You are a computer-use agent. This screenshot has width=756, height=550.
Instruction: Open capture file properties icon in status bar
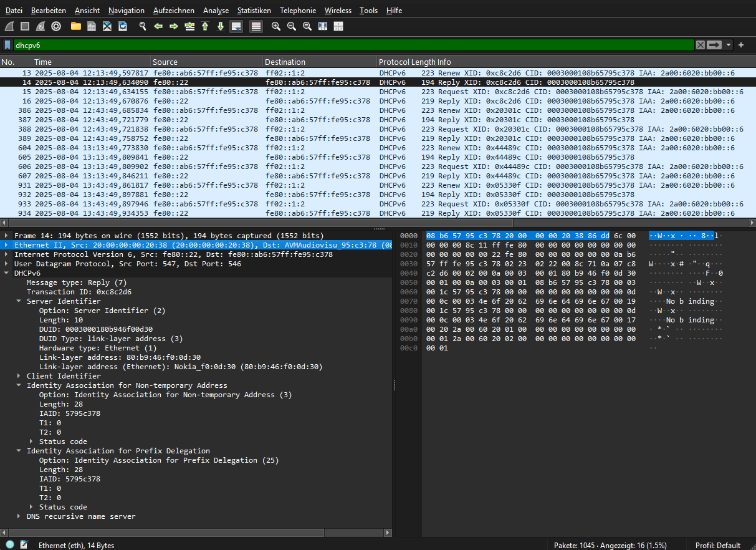24,544
